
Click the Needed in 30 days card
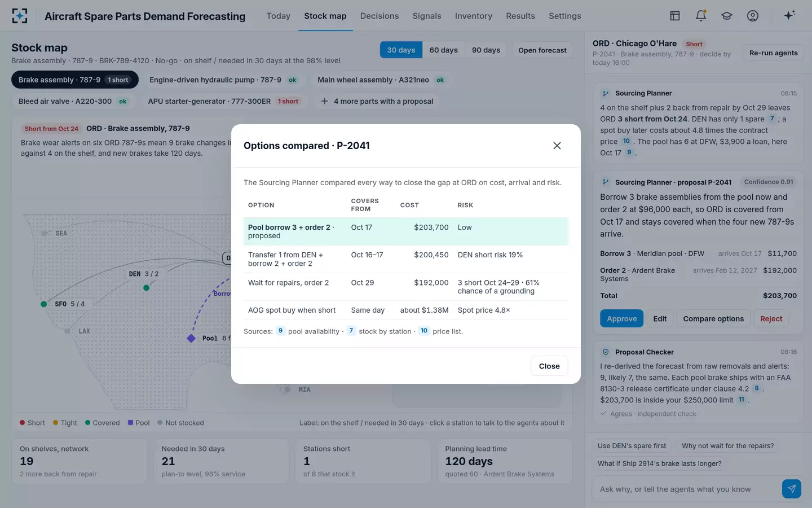(x=221, y=461)
